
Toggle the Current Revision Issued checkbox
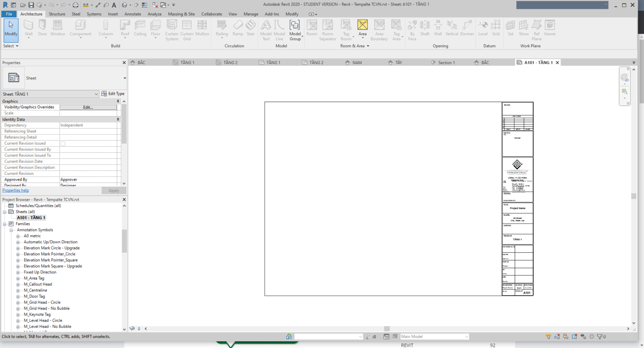62,143
